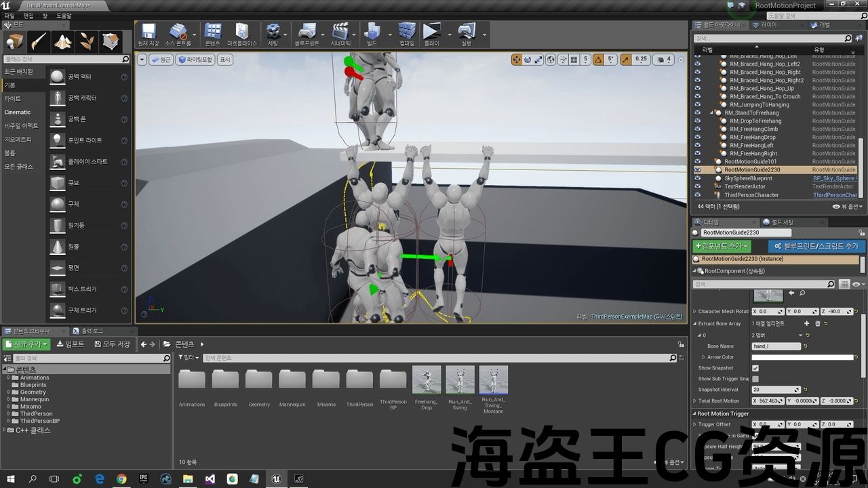Image resolution: width=868 pixels, height=488 pixels.
Task: Click the 임포트 button
Action: (x=71, y=344)
